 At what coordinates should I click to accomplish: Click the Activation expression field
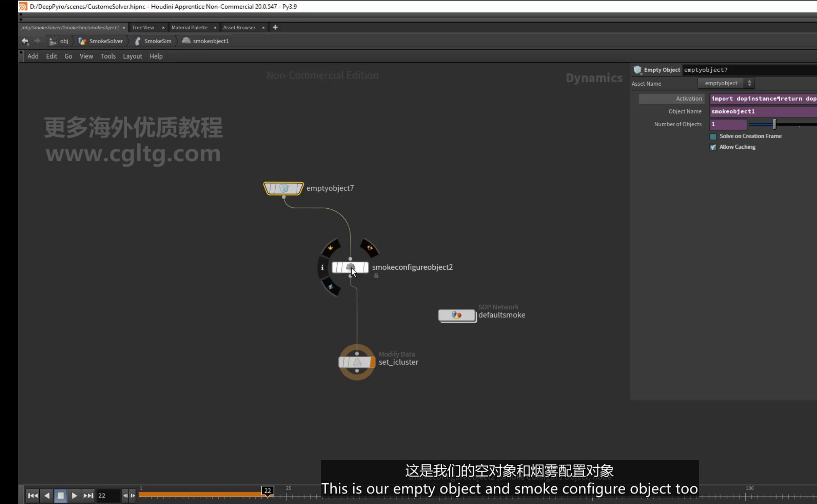763,99
